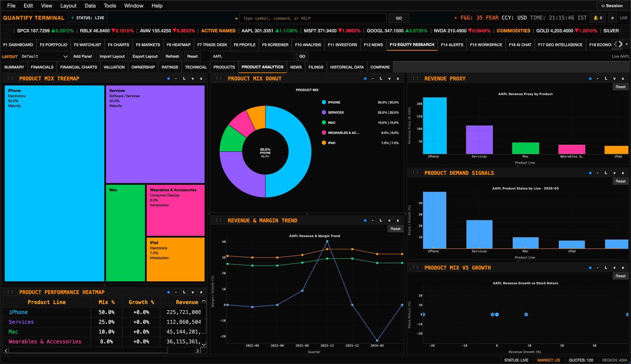Screen dimensions: 631x364
Task: Click L icon on Revenue Proxy panel
Action: point(606,78)
